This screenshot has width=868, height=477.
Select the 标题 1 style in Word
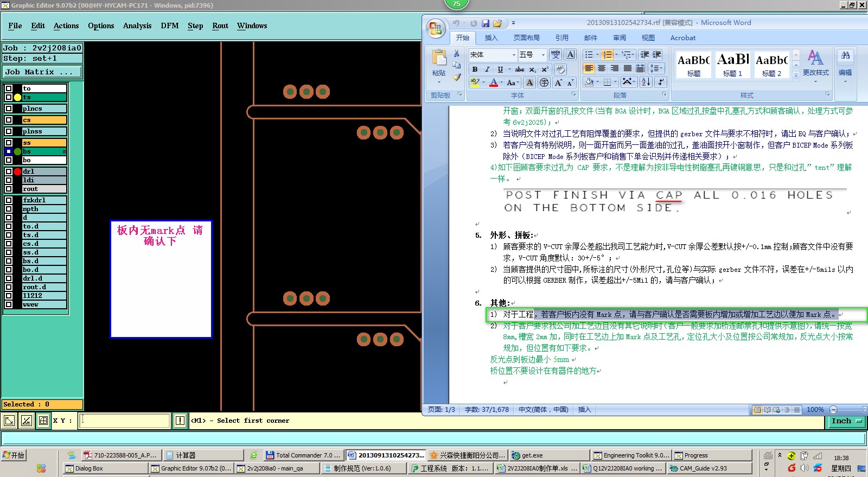[x=732, y=64]
